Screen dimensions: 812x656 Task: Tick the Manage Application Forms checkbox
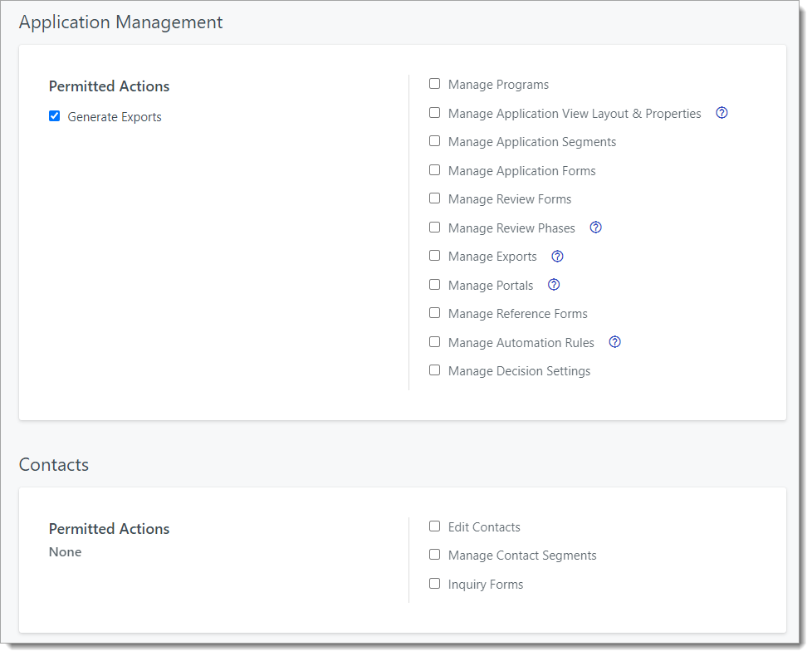pos(434,169)
